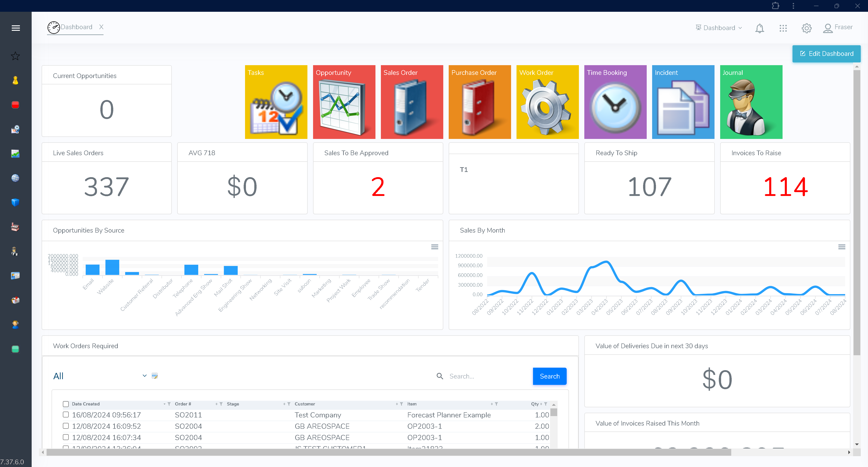Check the row dated 16/08/2024 09:56:17
Viewport: 868px width, 467px height.
[x=66, y=415]
